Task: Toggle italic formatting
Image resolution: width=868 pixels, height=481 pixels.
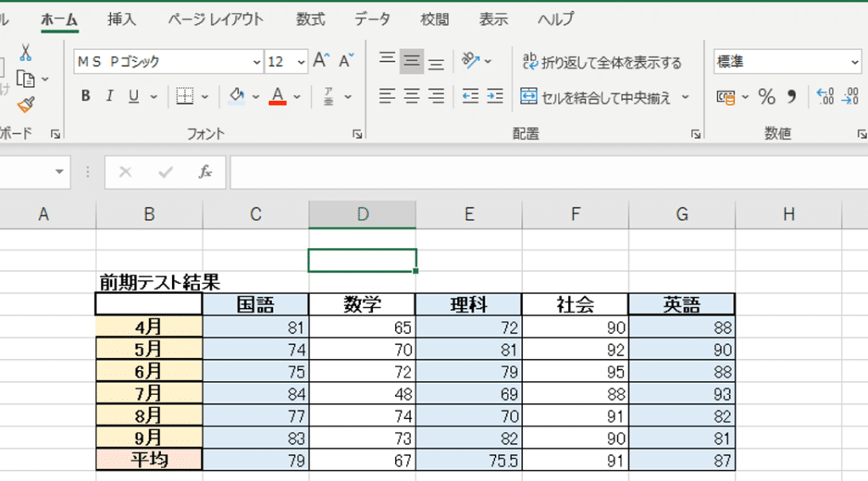Action: pyautogui.click(x=109, y=97)
